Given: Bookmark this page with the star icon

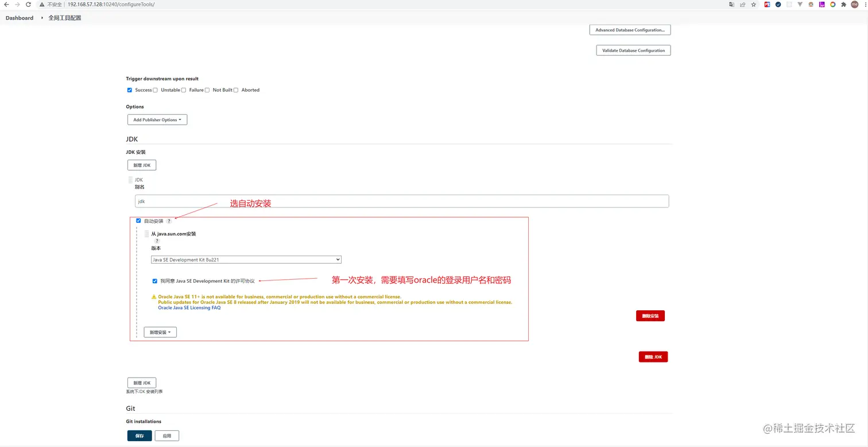Looking at the screenshot, I should click(x=753, y=4).
